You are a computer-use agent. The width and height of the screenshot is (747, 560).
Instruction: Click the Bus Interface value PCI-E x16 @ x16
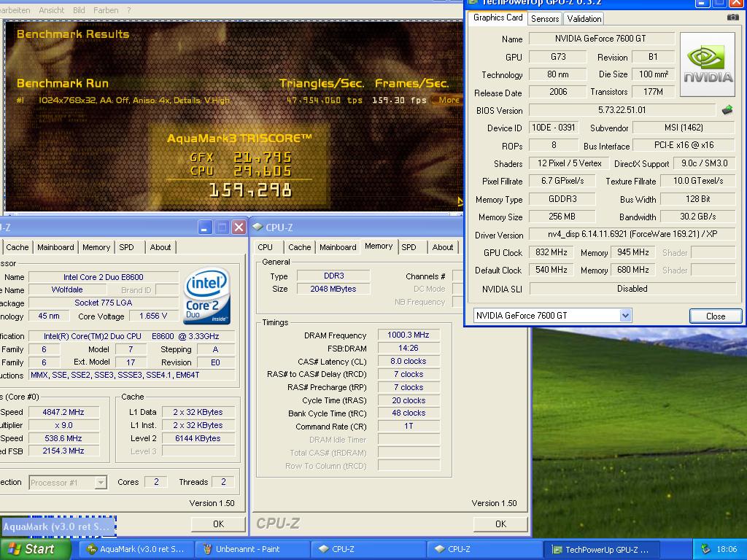(x=684, y=145)
